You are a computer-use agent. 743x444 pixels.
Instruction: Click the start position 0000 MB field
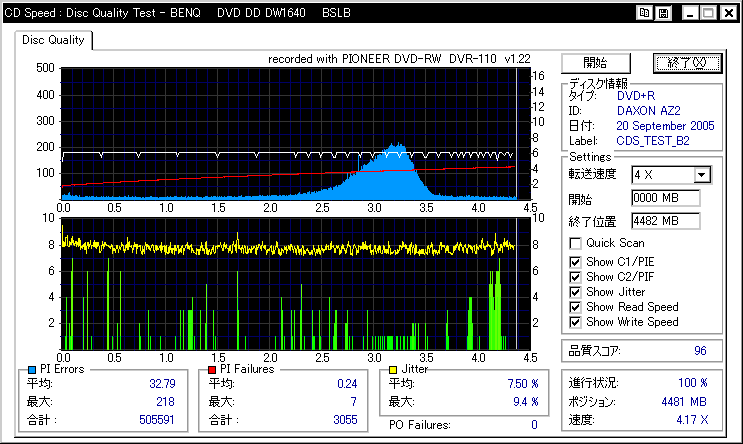tap(665, 198)
